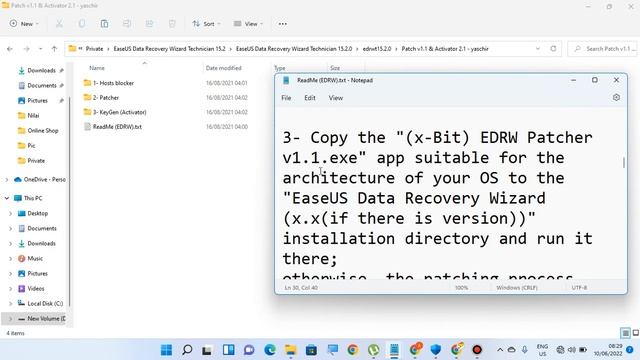Click 'Private' in the address breadcrumb
The width and height of the screenshot is (640, 360).
coord(94,49)
